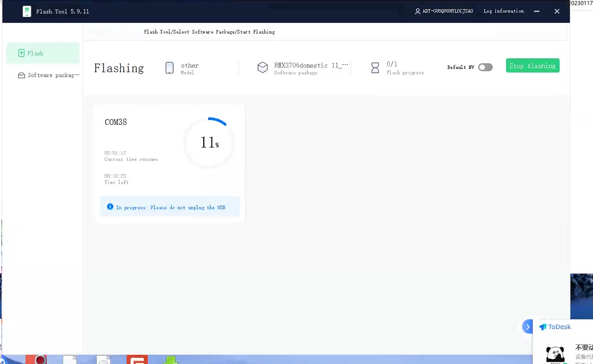593x364 pixels.
Task: Click the "Please do not unplug the USB" message
Action: tap(188, 208)
